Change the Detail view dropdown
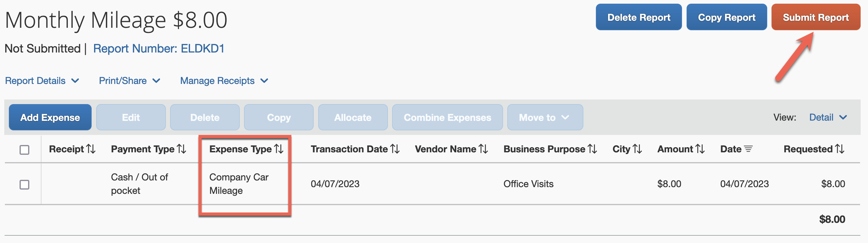868x243 pixels. point(828,117)
